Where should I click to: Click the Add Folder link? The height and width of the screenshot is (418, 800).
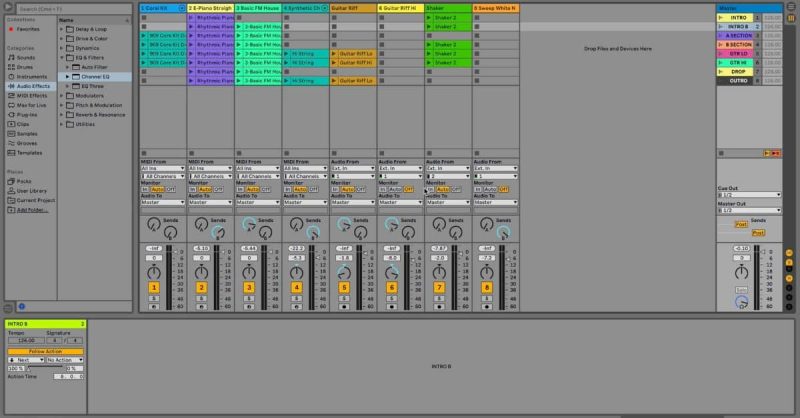(32, 210)
